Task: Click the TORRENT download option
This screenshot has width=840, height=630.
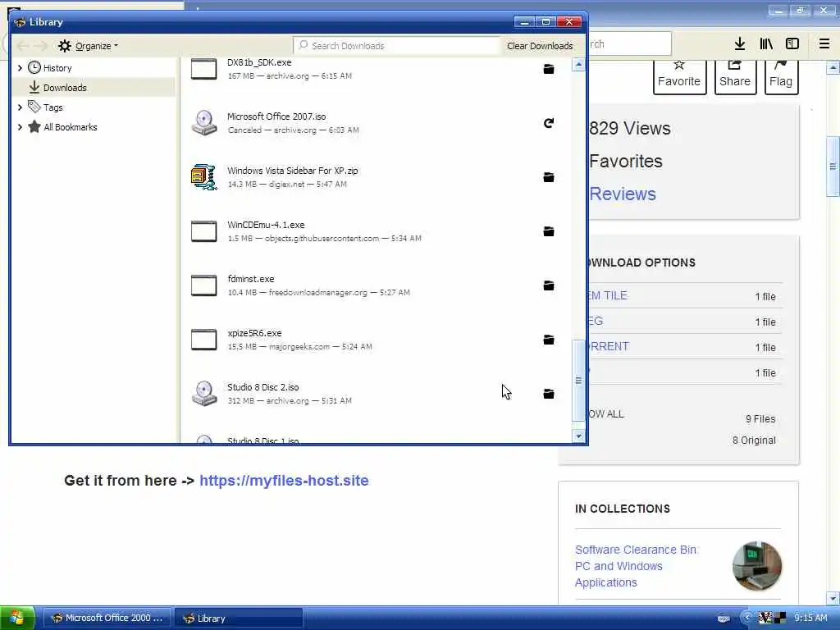Action: [609, 347]
